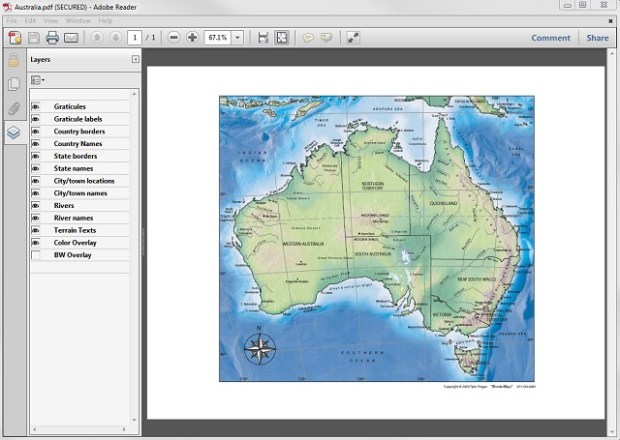Hide the Graticules layer
Image resolution: width=620 pixels, height=440 pixels.
point(36,106)
